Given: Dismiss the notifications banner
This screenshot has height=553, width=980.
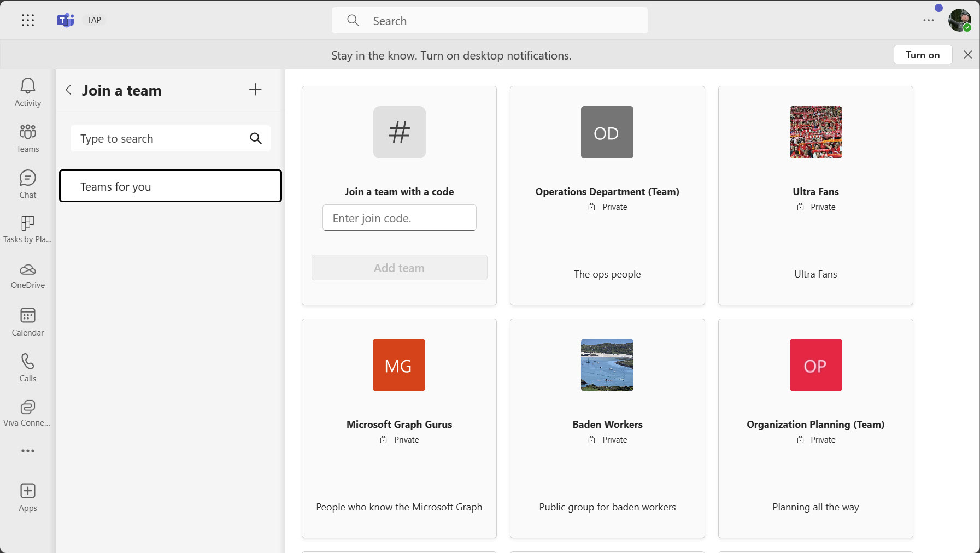Looking at the screenshot, I should 968,55.
